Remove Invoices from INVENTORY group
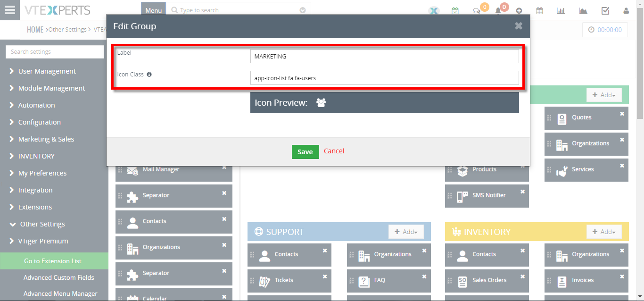644x301 pixels. point(622,276)
